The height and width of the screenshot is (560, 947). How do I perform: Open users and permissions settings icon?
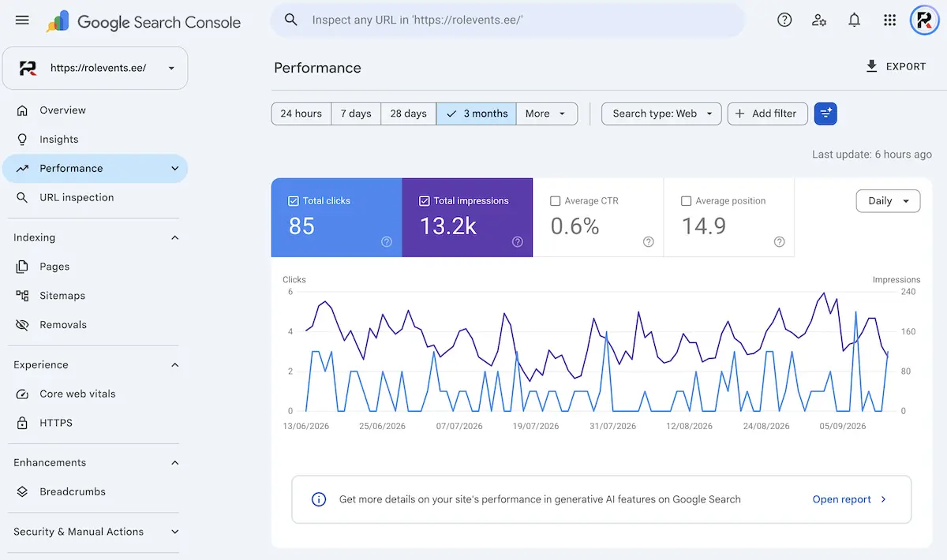tap(819, 20)
